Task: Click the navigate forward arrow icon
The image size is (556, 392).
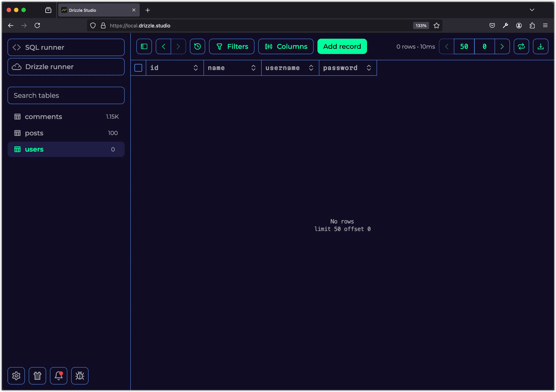Action: coord(178,46)
